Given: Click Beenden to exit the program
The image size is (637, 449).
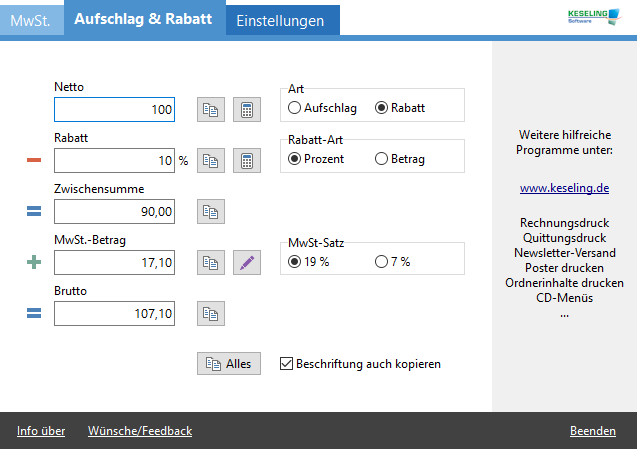Looking at the screenshot, I should click(592, 431).
